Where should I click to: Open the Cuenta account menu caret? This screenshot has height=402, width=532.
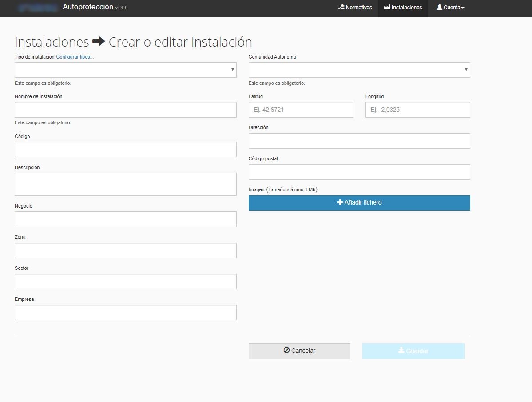click(x=463, y=8)
